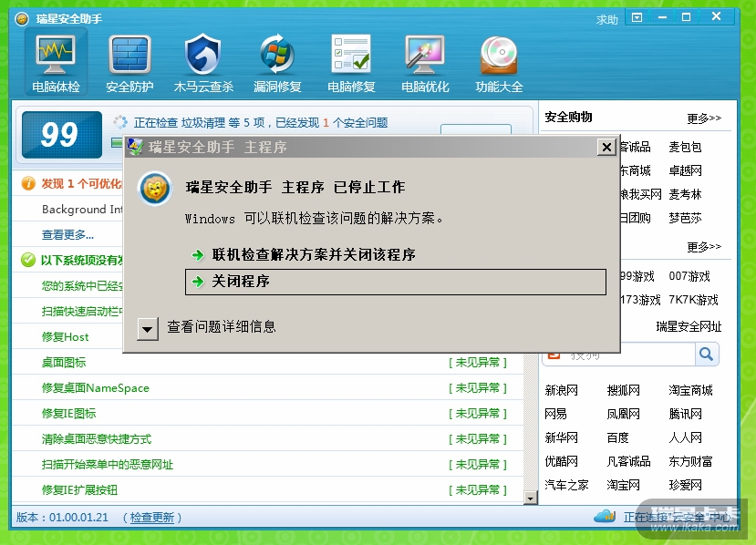Click the 瑞星 lion logo in title bar

22,19
